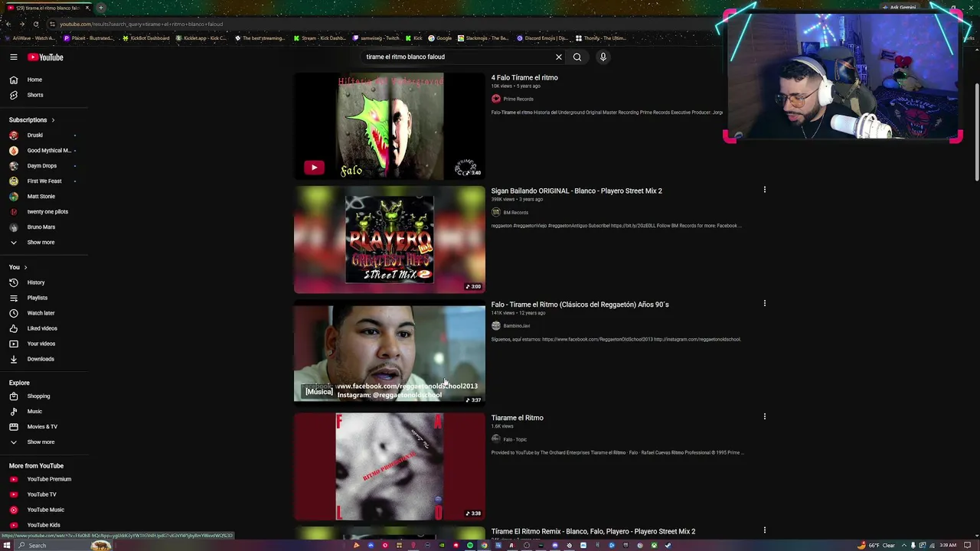980x551 pixels.
Task: Open the Daym Drops subscription
Action: click(44, 166)
